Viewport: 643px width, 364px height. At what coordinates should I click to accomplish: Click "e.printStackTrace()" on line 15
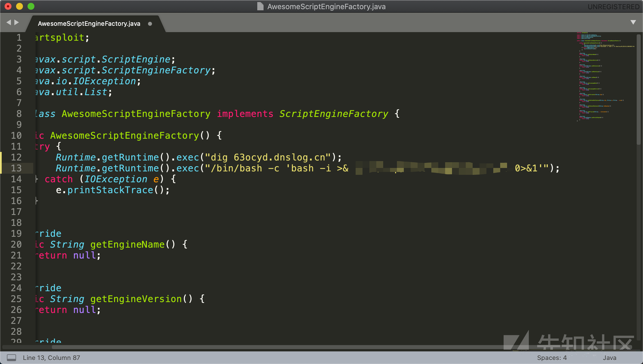click(110, 190)
